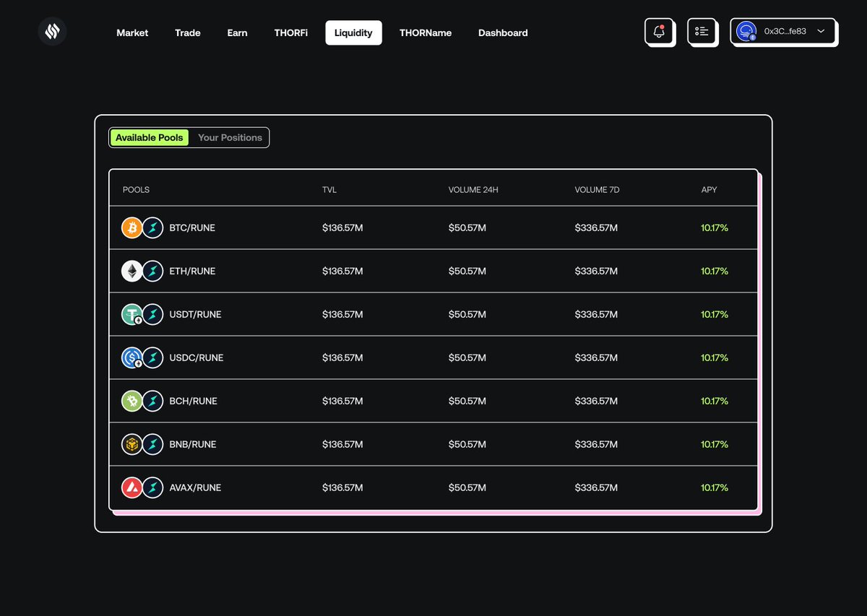This screenshot has width=867, height=616.
Task: Click the RUNE icon in USDT/RUNE row
Action: [152, 314]
